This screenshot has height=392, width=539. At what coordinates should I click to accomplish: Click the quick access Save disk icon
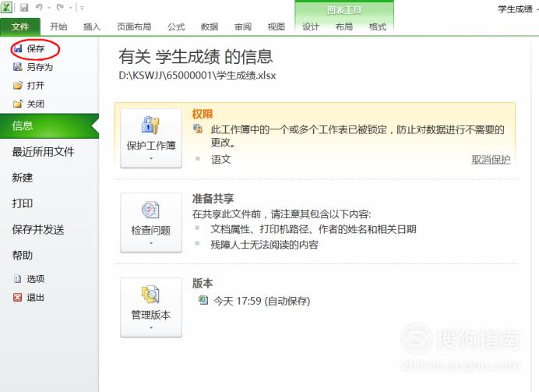coord(24,7)
